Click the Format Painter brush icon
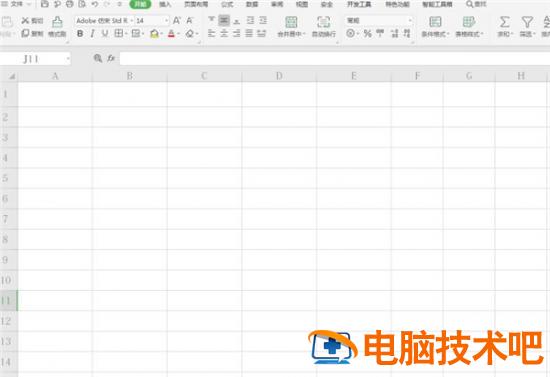This screenshot has height=377, width=550. point(57,22)
